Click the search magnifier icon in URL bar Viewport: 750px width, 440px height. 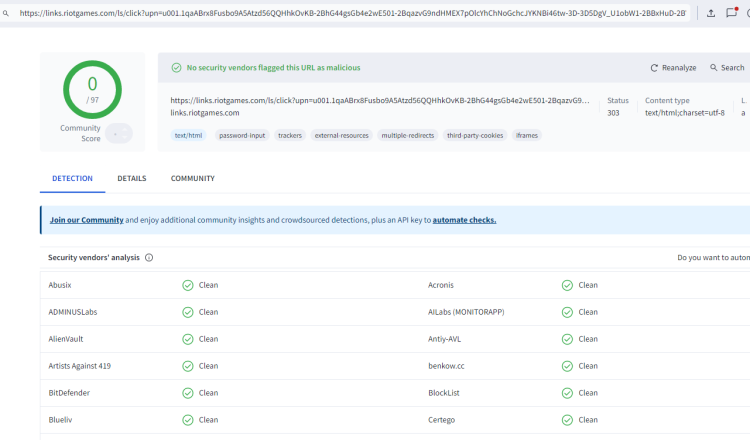[6, 13]
